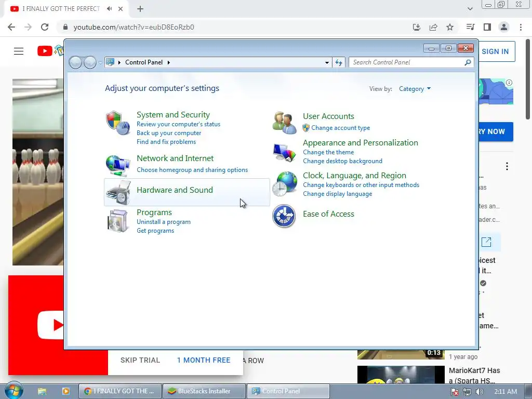Screen dimensions: 532x399
Task: Expand the arrow before Control Panel breadcrumb
Action: pyautogui.click(x=119, y=62)
